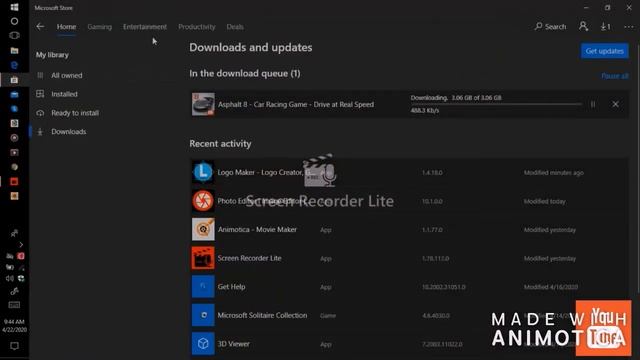Image resolution: width=640 pixels, height=360 pixels.
Task: Click the Microsoft Solitaire Collection icon
Action: click(x=203, y=315)
